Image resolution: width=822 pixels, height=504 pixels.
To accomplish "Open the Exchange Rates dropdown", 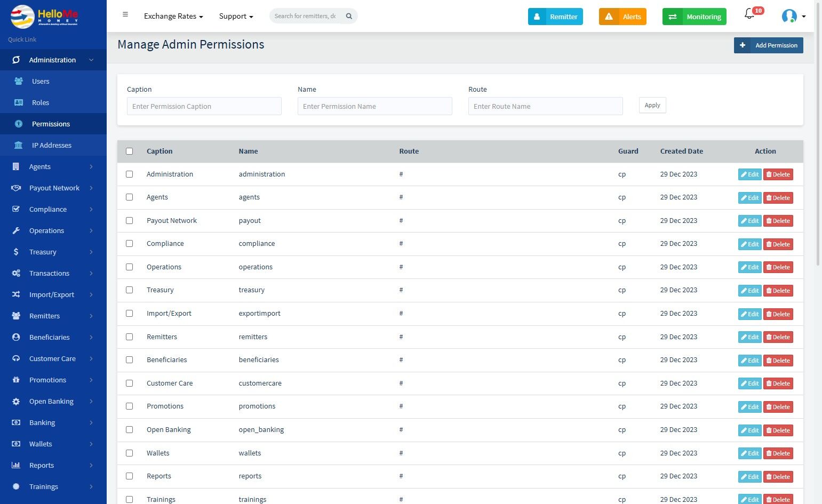I will [173, 16].
